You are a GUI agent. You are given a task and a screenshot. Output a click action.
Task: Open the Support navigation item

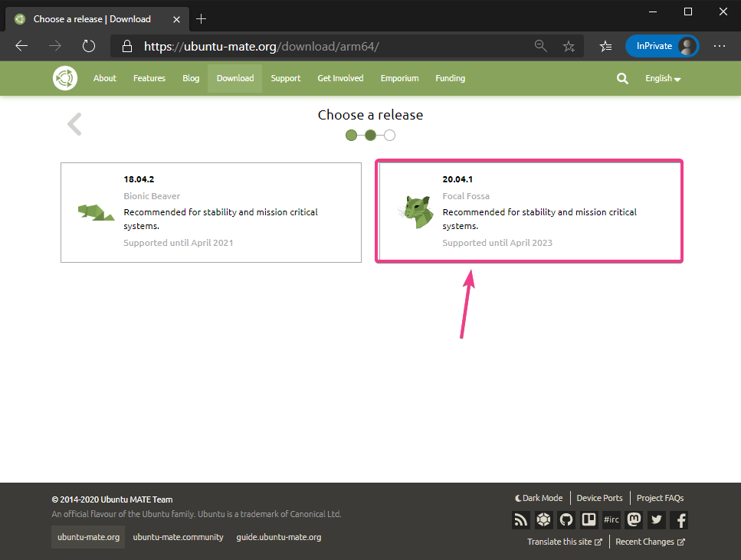click(x=285, y=78)
